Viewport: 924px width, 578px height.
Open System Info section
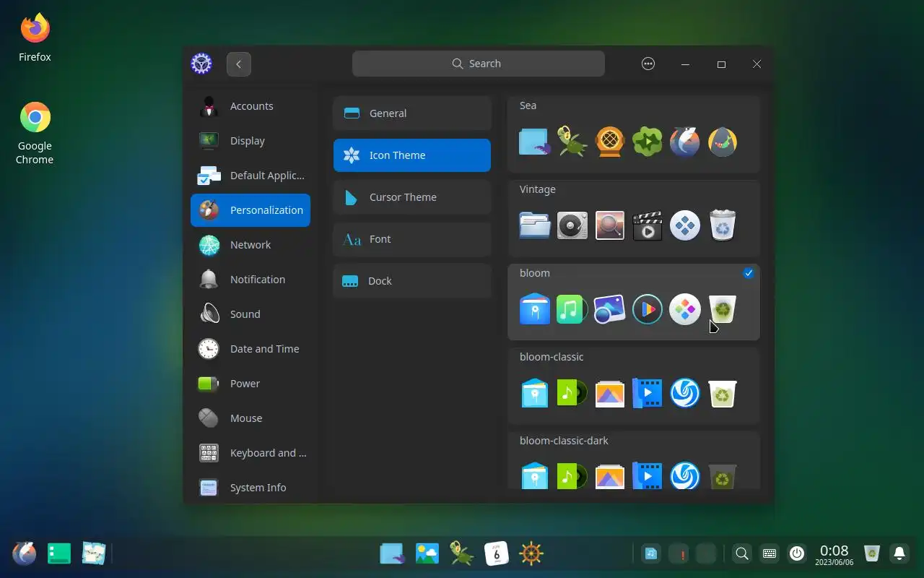point(250,488)
